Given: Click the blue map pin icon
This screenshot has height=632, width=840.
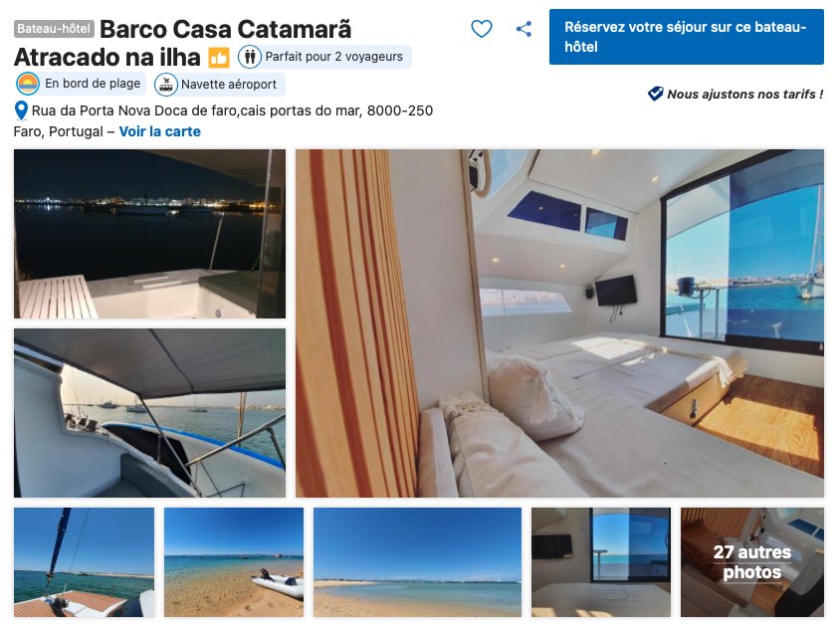Looking at the screenshot, I should point(21,110).
